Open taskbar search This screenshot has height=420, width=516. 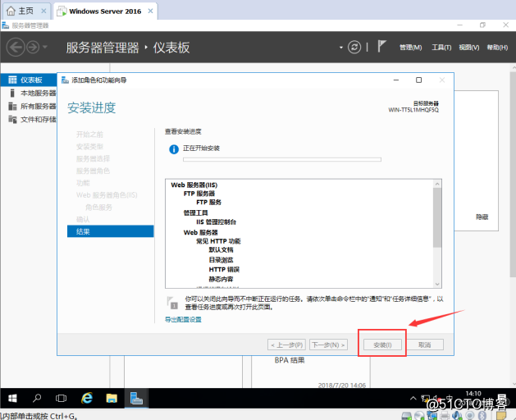coord(37,399)
